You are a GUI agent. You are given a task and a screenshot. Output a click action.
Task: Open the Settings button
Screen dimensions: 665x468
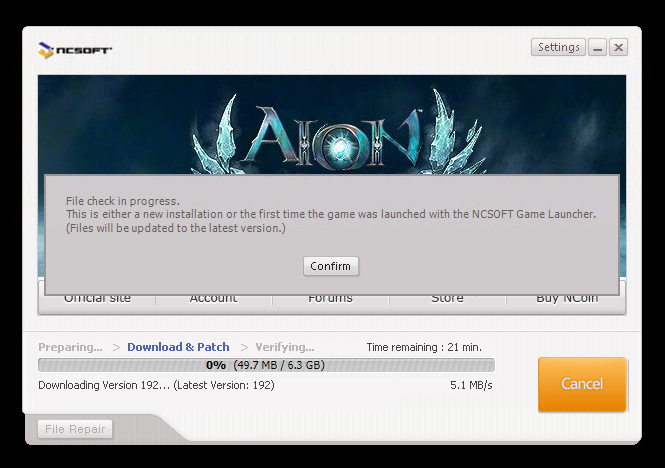[x=558, y=48]
